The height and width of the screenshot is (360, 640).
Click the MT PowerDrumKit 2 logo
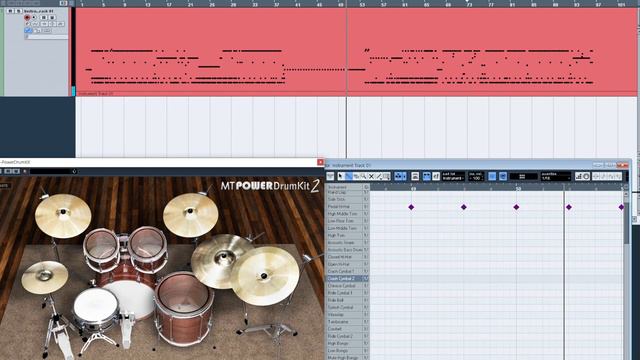point(269,186)
